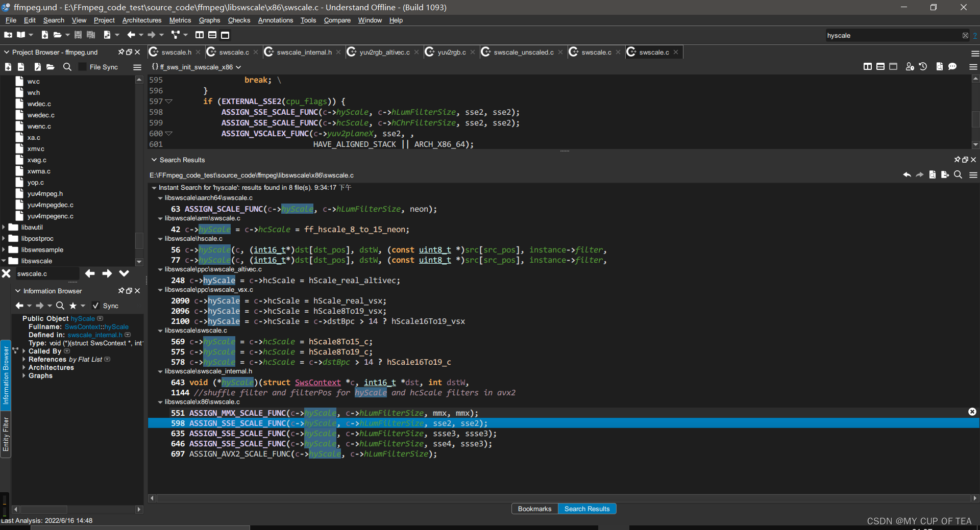This screenshot has height=530, width=980.
Task: Click the swscale_internal.h link in Information Browser
Action: [x=95, y=335]
